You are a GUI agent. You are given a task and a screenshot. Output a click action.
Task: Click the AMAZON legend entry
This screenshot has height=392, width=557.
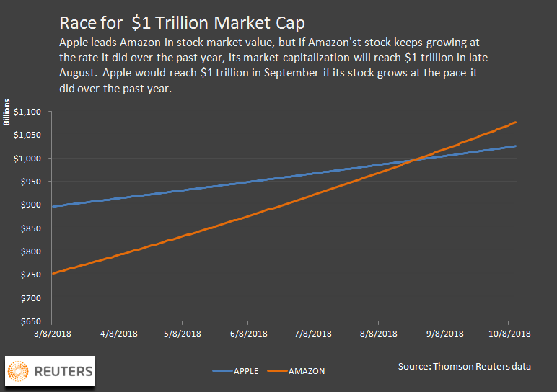(296, 371)
